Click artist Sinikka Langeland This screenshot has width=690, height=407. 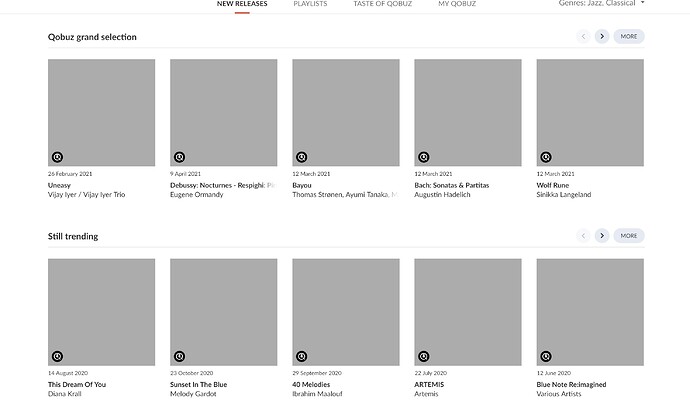point(564,194)
